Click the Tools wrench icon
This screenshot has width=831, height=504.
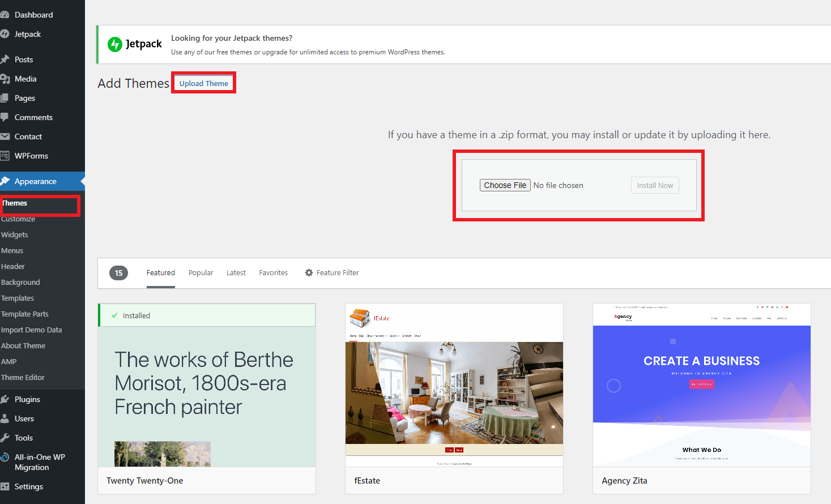pyautogui.click(x=5, y=438)
